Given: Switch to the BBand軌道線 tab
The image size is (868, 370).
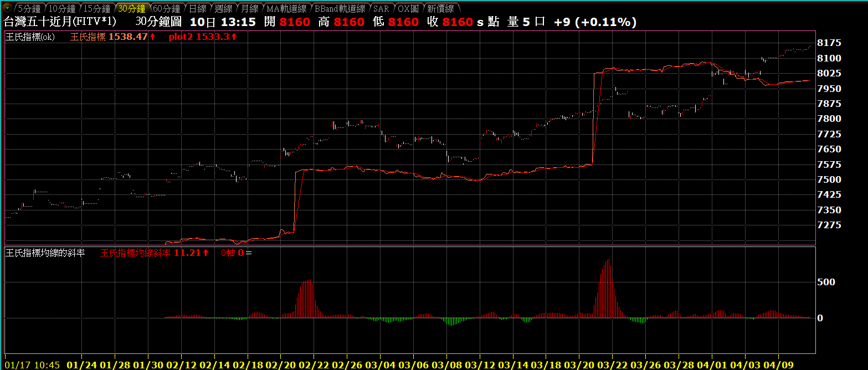Looking at the screenshot, I should (x=339, y=9).
